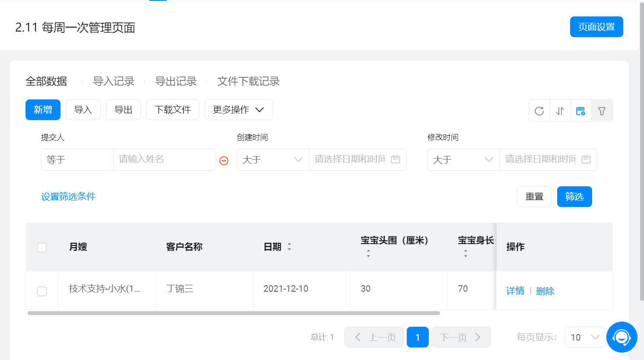Switch to the 导出记录 tab
The image size is (644, 360).
[176, 81]
